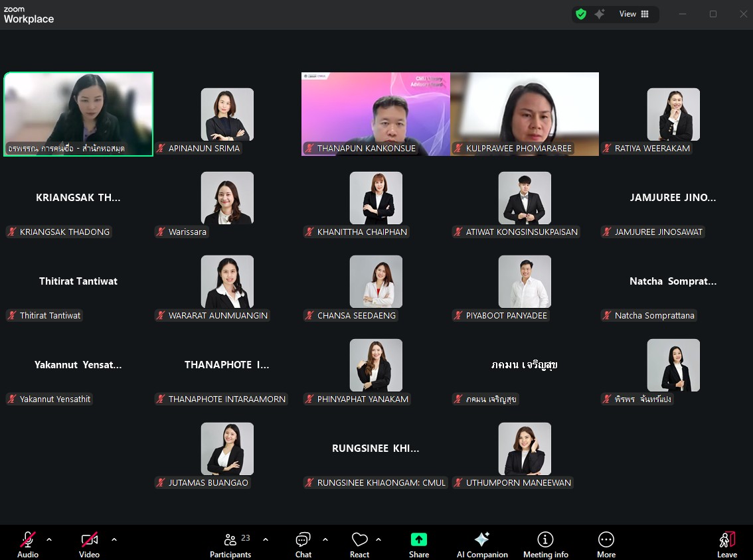Leave the meeting
The width and height of the screenshot is (753, 560).
coord(727,544)
